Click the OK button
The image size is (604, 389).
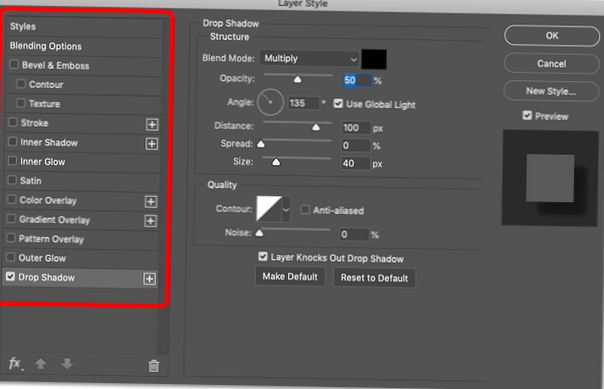click(x=552, y=36)
